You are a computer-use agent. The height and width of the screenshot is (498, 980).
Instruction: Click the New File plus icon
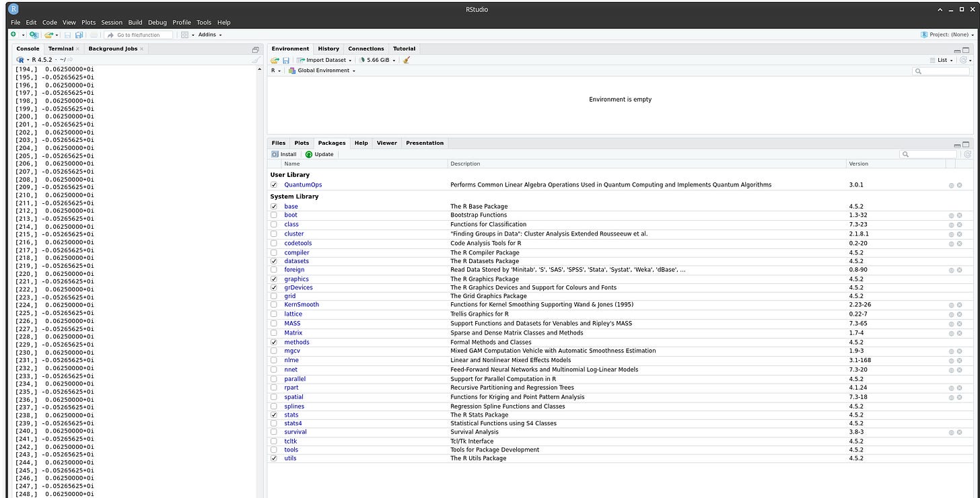pos(13,34)
